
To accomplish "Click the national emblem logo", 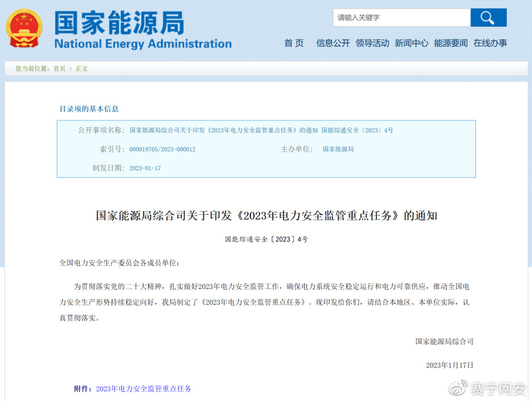I will pos(24,29).
